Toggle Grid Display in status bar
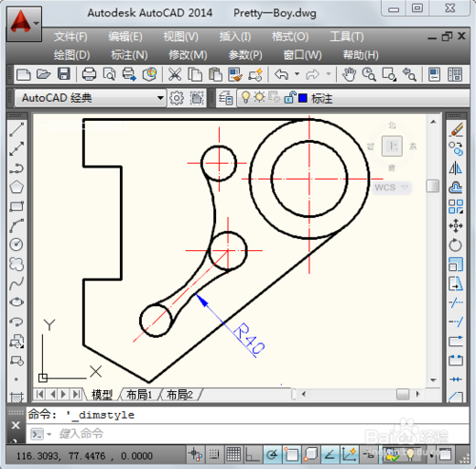 click(233, 456)
